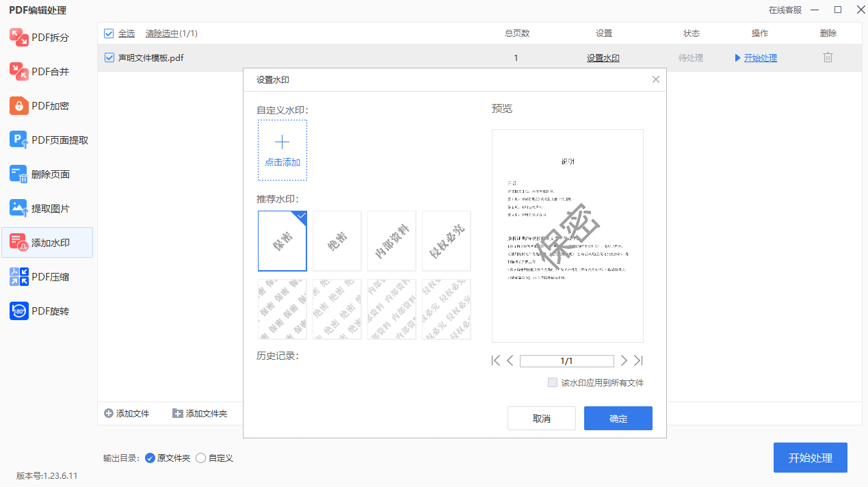Screen dimensions: 868x487
Task: Click the 添加文件夹 folder icon
Action: pos(178,413)
